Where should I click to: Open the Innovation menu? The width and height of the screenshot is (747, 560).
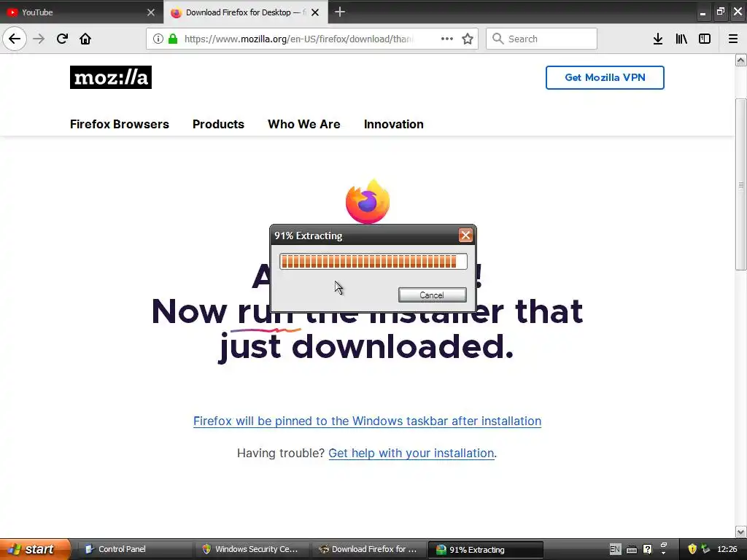[393, 124]
